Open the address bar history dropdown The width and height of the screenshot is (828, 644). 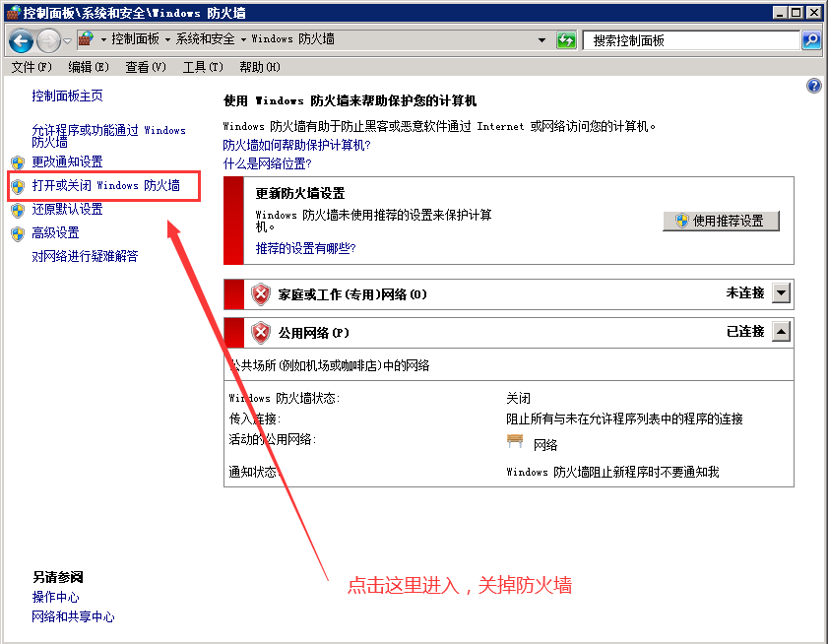[541, 40]
